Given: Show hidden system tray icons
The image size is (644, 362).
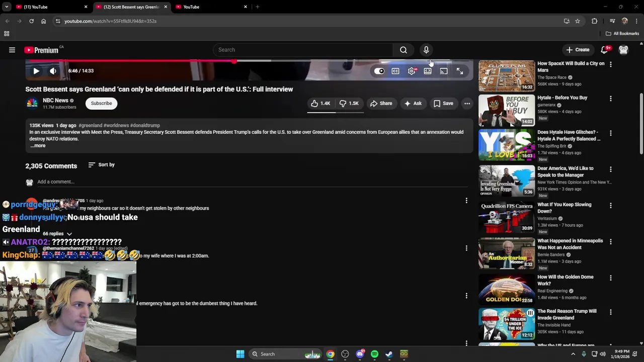Looking at the screenshot, I should point(573,354).
